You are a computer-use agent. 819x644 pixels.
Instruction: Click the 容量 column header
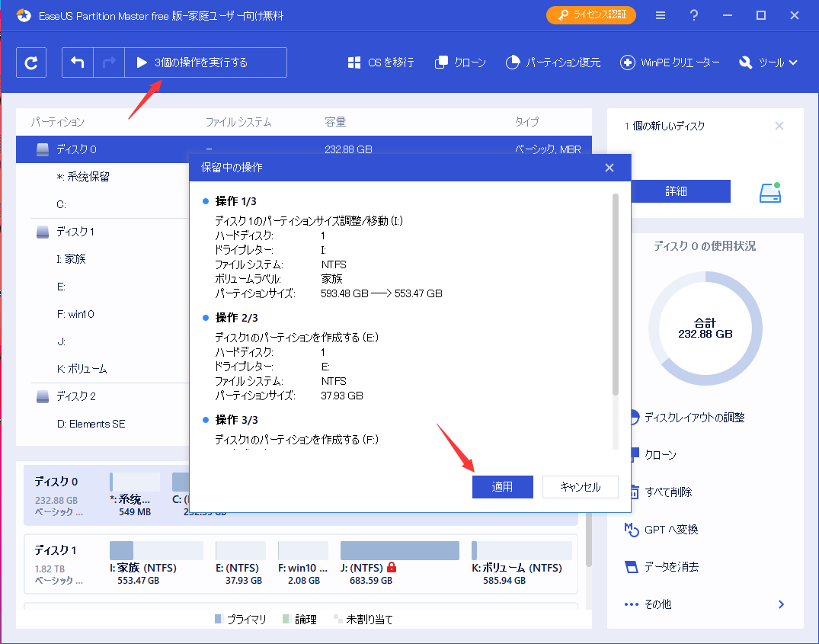point(335,122)
